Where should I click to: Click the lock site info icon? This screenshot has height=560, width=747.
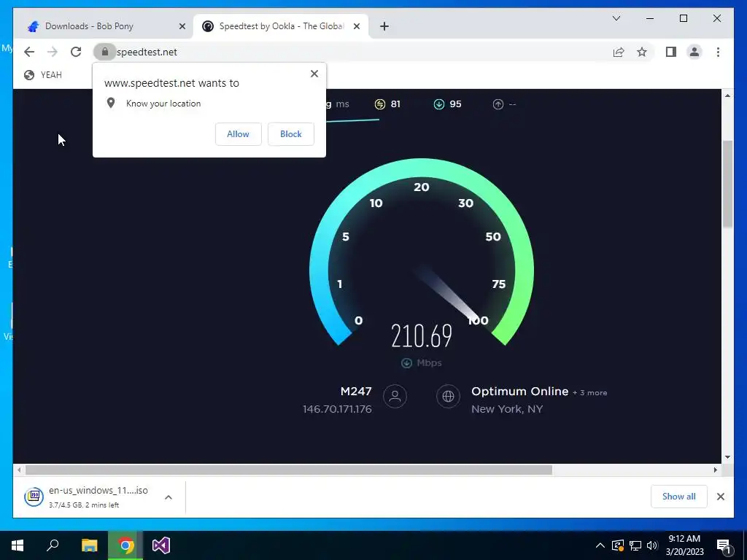coord(105,52)
